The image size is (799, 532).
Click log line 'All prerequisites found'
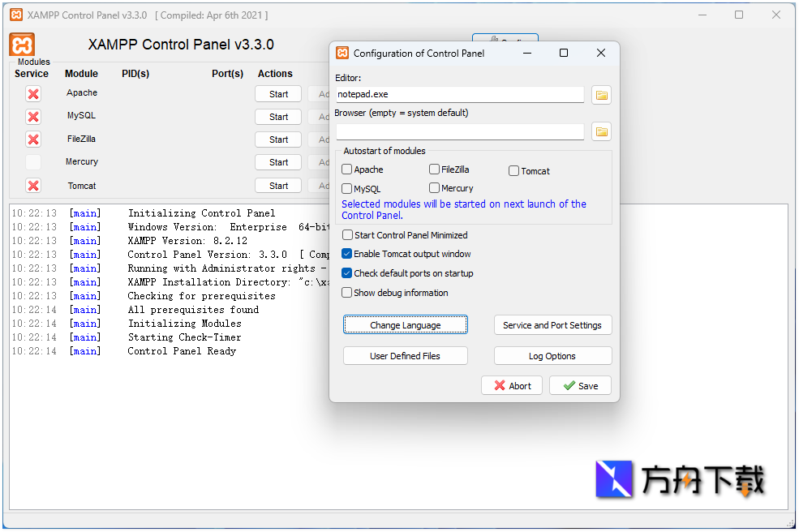coord(193,310)
